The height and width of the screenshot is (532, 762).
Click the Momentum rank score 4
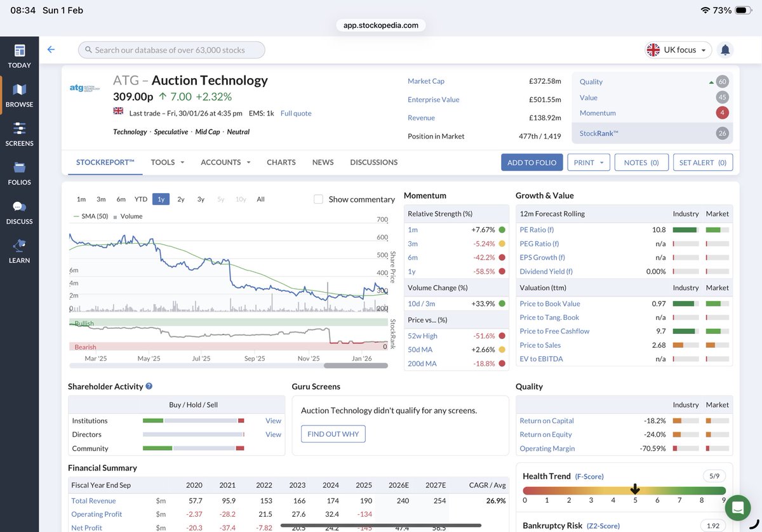pos(722,113)
